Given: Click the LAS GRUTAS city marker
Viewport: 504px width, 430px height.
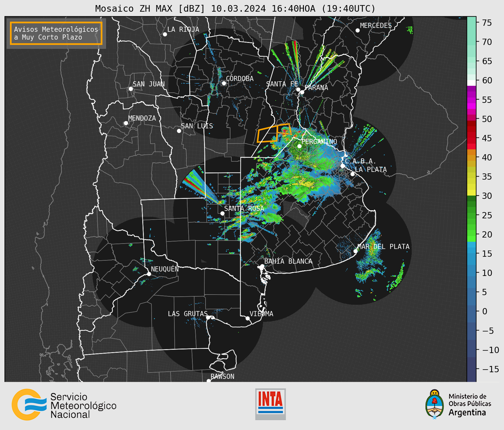Looking at the screenshot, I should (x=208, y=318).
